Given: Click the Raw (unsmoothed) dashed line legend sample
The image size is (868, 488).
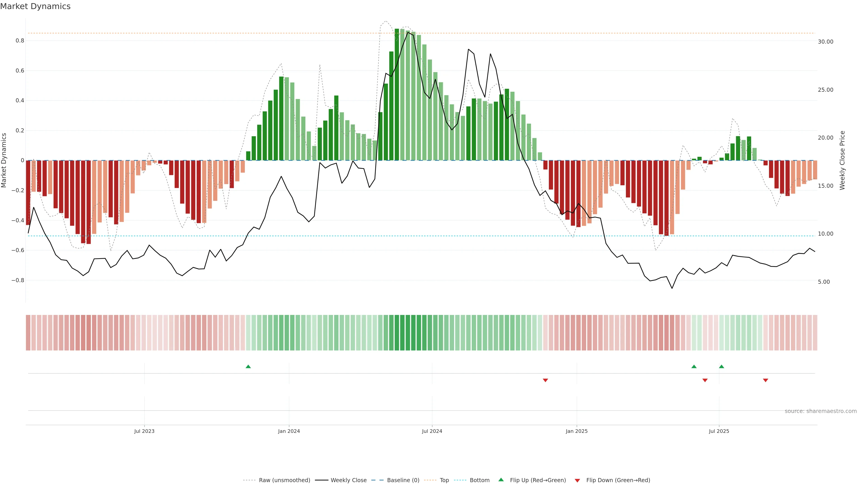Looking at the screenshot, I should [x=249, y=480].
